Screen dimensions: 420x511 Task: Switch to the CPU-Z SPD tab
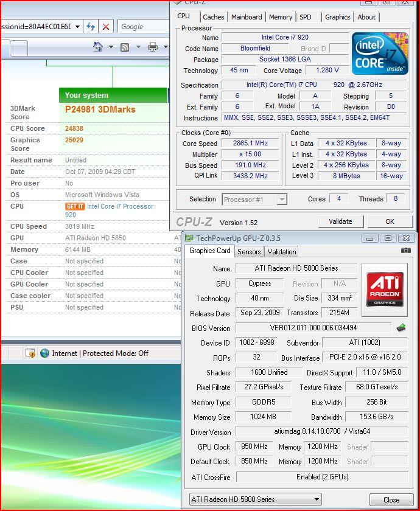coord(306,17)
